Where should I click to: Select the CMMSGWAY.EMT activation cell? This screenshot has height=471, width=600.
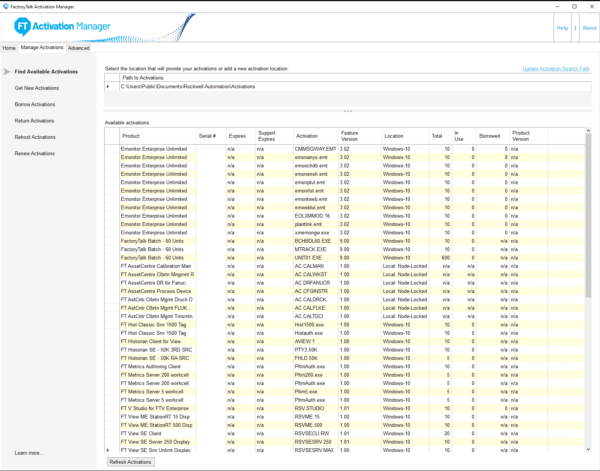click(x=316, y=149)
